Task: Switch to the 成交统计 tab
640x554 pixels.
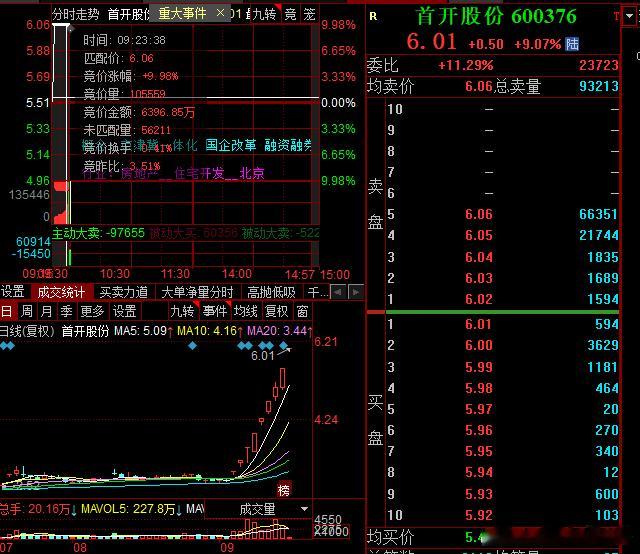Action: coord(61,292)
